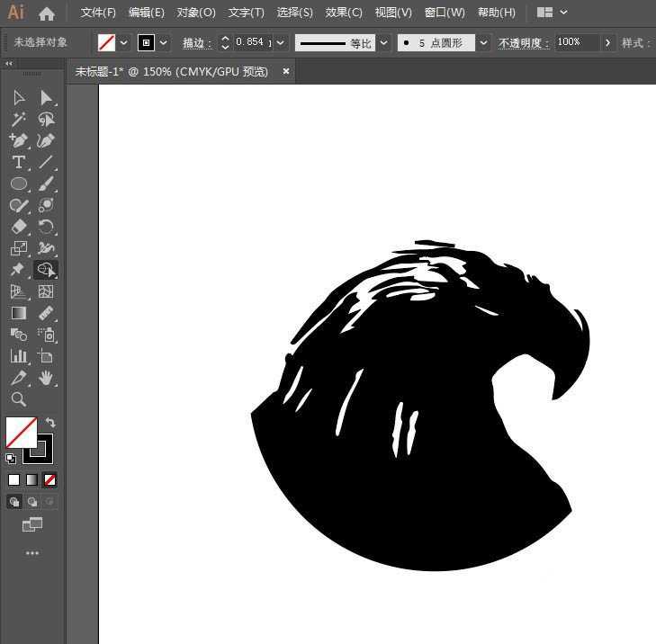Select the Rotate tool
Image resolution: width=656 pixels, height=644 pixels.
(47, 227)
